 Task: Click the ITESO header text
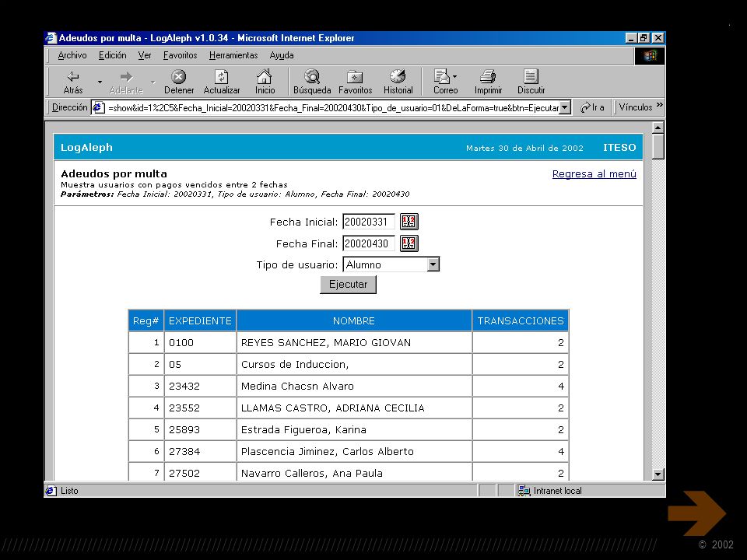pyautogui.click(x=619, y=148)
